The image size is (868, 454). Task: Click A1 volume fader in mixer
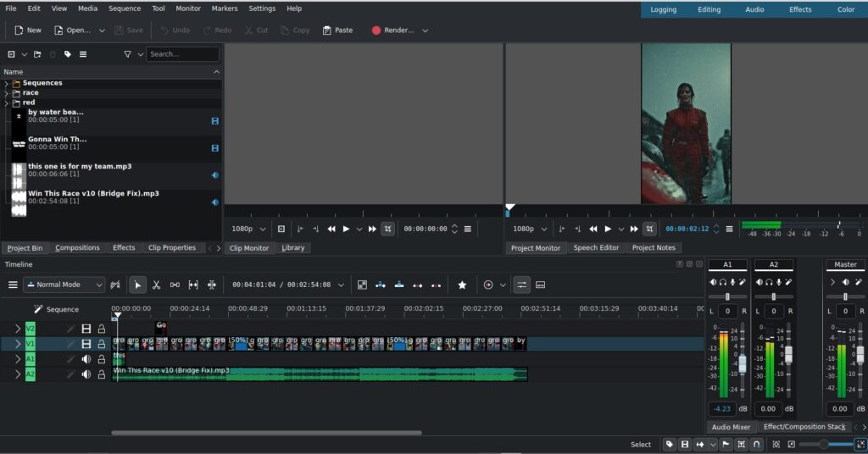point(743,363)
